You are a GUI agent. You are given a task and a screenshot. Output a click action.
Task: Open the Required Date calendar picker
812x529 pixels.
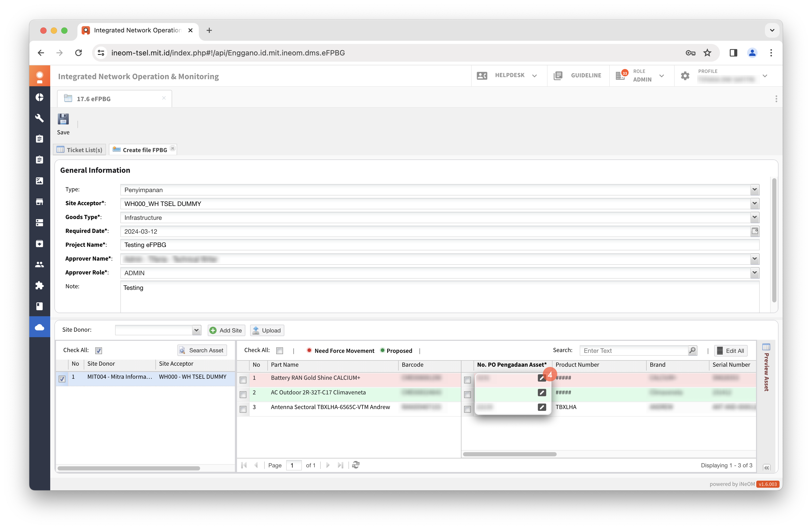click(x=755, y=231)
